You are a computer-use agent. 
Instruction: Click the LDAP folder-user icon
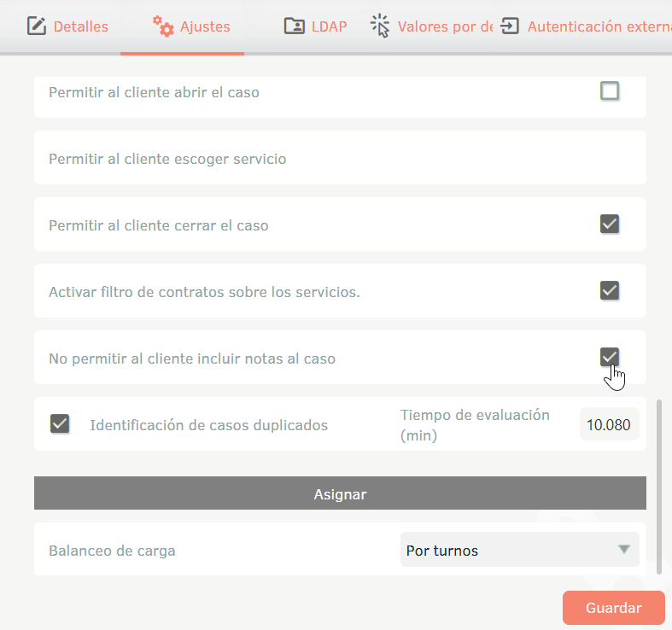point(294,26)
